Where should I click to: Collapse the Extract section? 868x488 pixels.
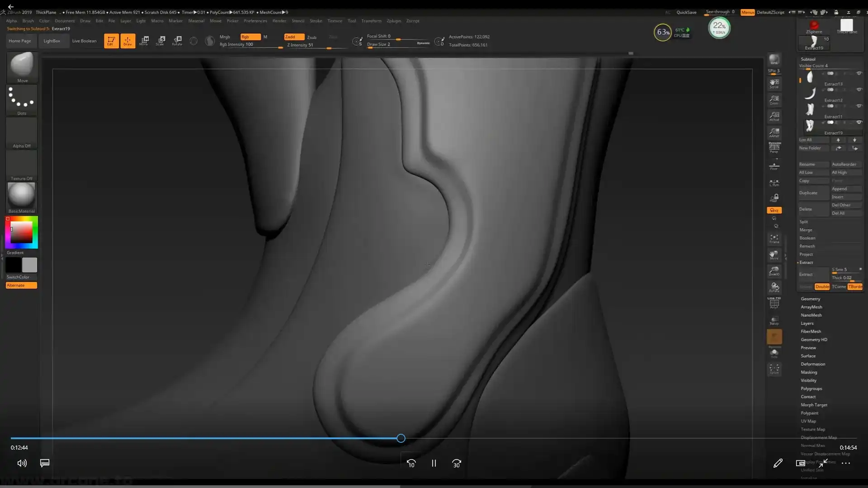[x=806, y=263]
